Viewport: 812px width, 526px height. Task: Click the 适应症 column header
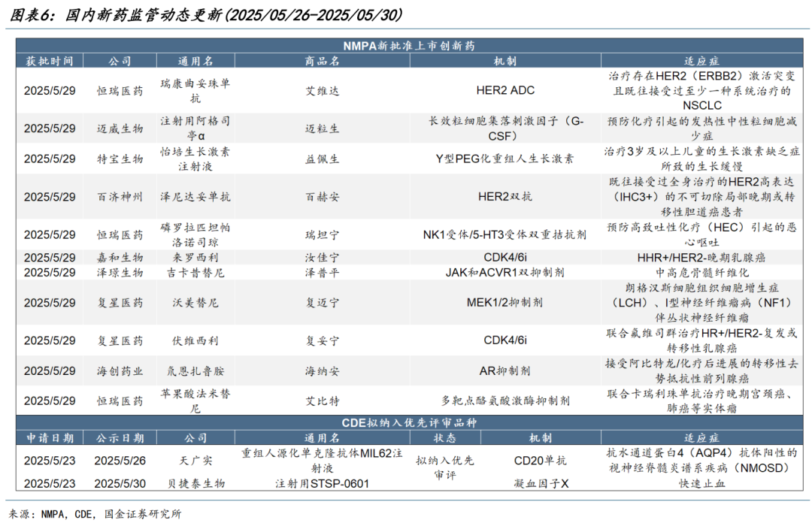pos(701,61)
